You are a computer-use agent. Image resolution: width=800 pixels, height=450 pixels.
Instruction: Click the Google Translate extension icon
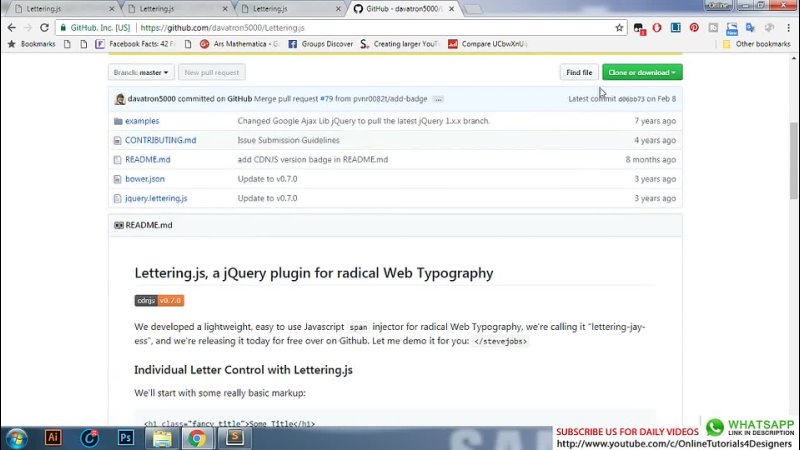tap(750, 28)
